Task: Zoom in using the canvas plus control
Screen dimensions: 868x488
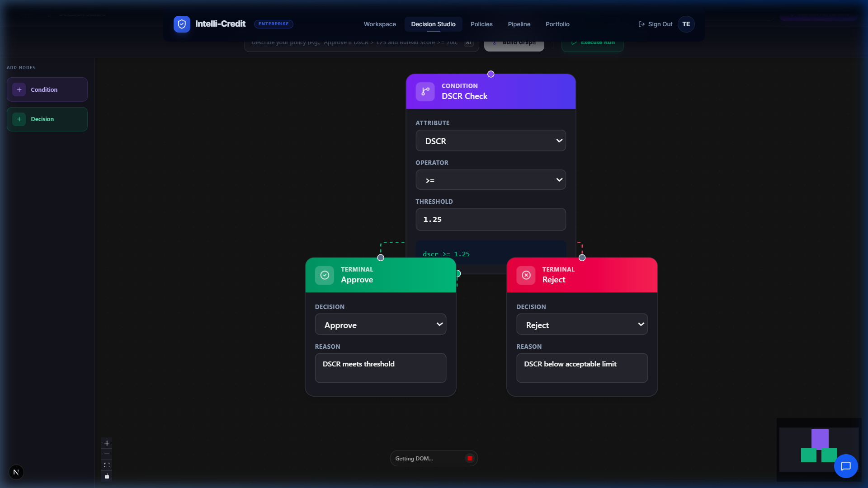Action: coord(107,443)
